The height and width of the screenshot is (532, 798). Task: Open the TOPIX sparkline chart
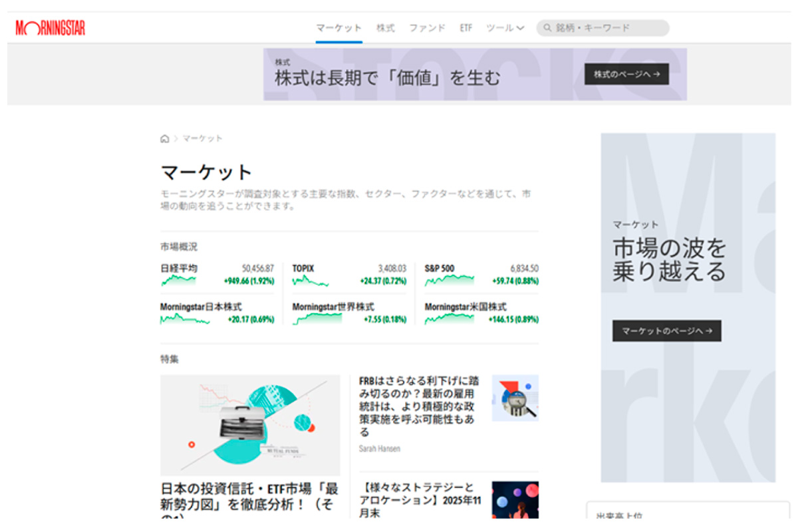coord(310,281)
